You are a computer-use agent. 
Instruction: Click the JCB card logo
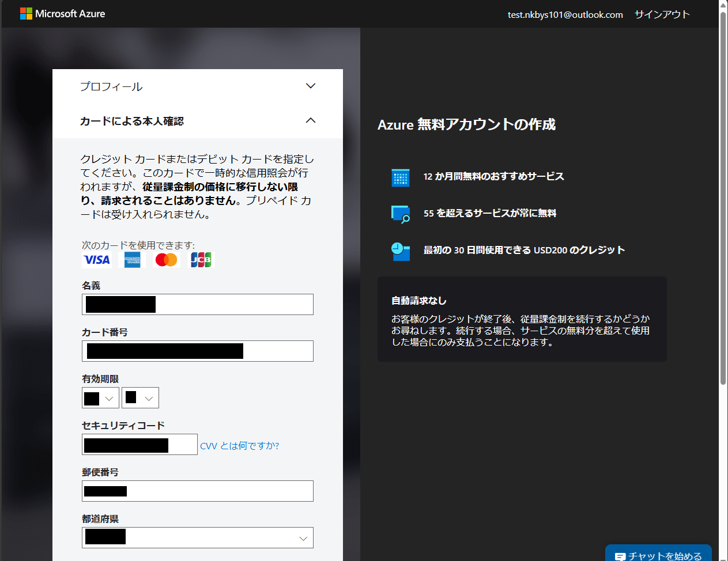[x=201, y=260]
